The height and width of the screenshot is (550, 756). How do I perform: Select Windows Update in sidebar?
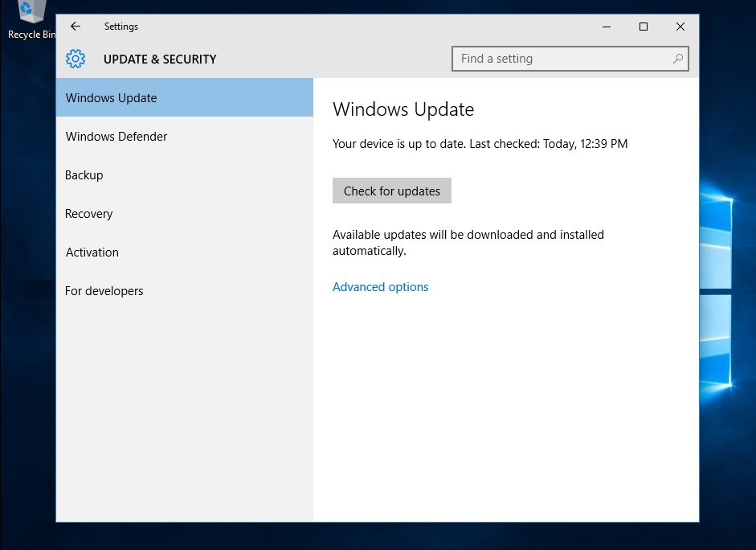click(x=185, y=97)
